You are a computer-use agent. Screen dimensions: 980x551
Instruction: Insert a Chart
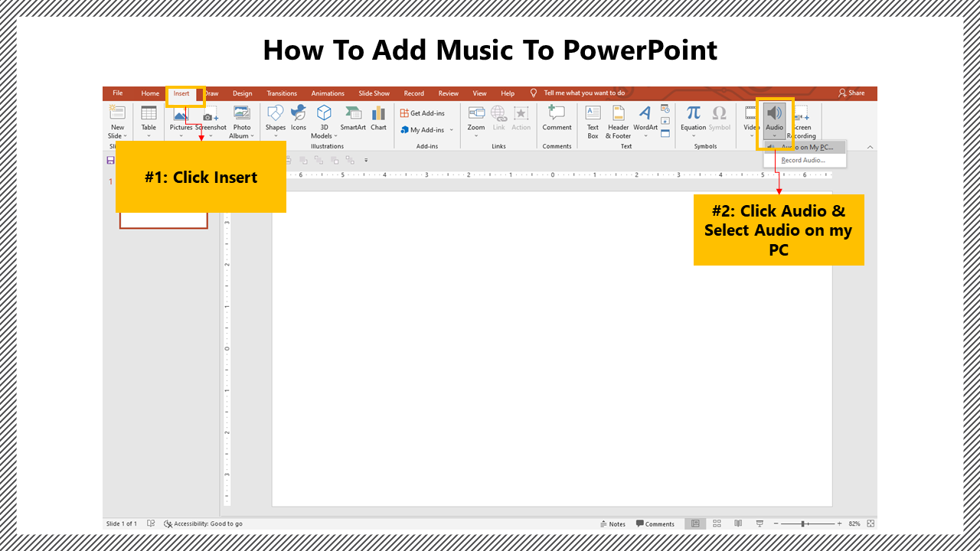[x=378, y=118]
